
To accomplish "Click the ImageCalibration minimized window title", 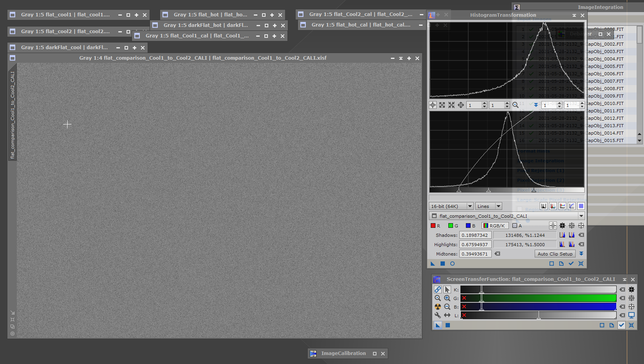I will click(343, 353).
